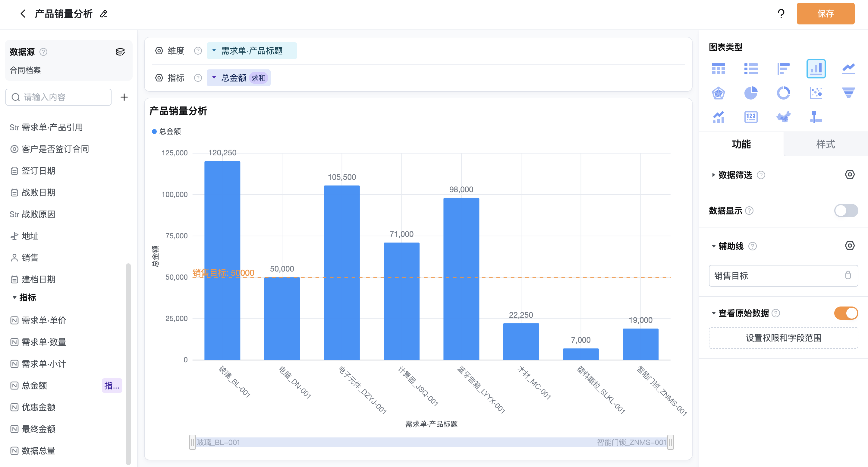Click the 指... tag beside 总金额
The image size is (868, 467).
112,386
